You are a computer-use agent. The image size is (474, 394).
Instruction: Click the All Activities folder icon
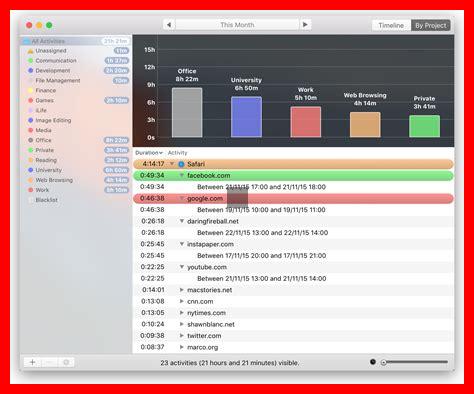26,41
